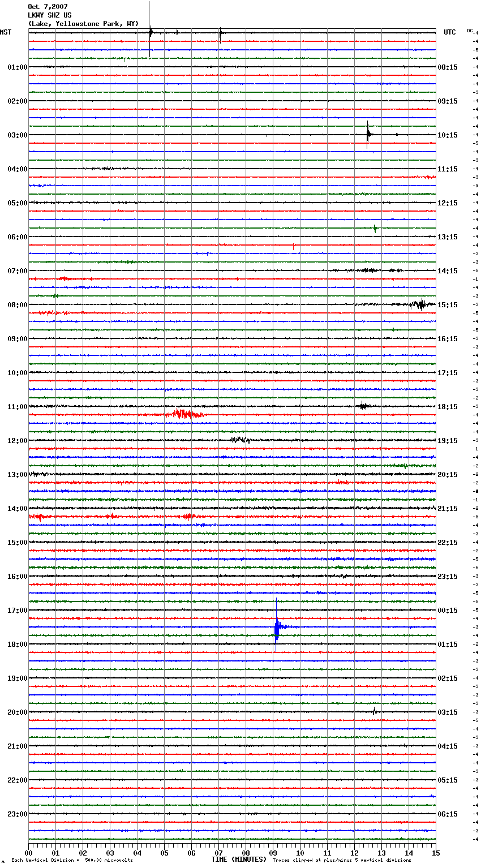Click the black wave packet on 07:00 trace
The image size is (481, 868).
(369, 270)
